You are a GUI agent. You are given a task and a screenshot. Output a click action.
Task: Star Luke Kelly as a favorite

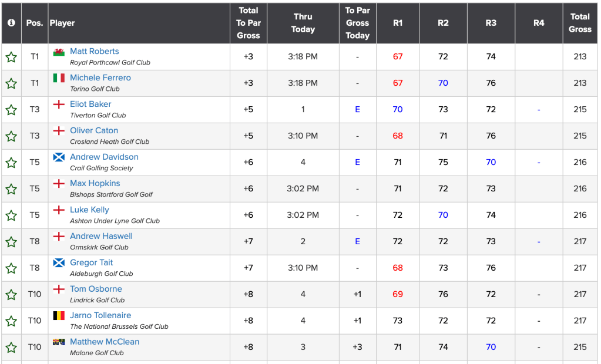[11, 215]
